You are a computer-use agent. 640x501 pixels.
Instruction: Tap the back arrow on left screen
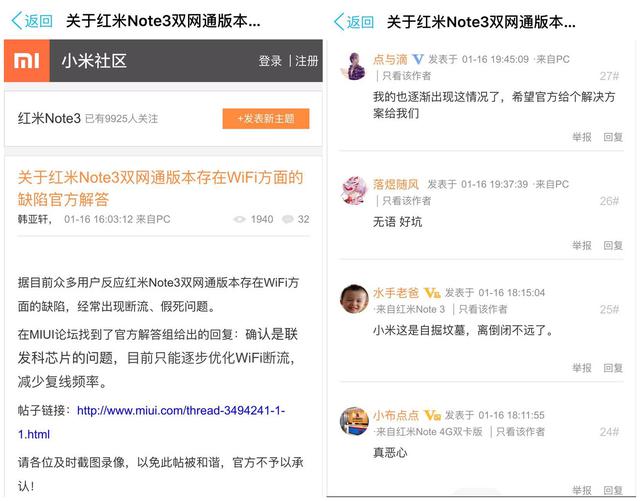[x=17, y=21]
